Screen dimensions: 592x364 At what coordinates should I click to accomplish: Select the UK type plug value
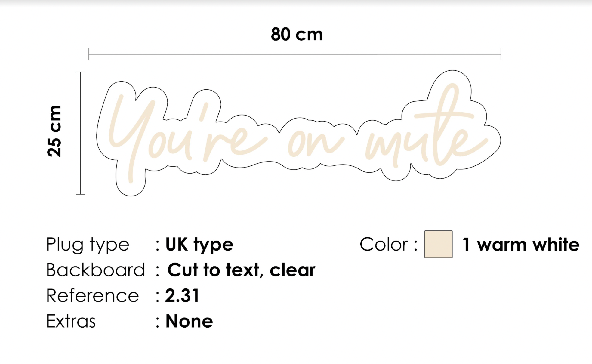coord(199,245)
